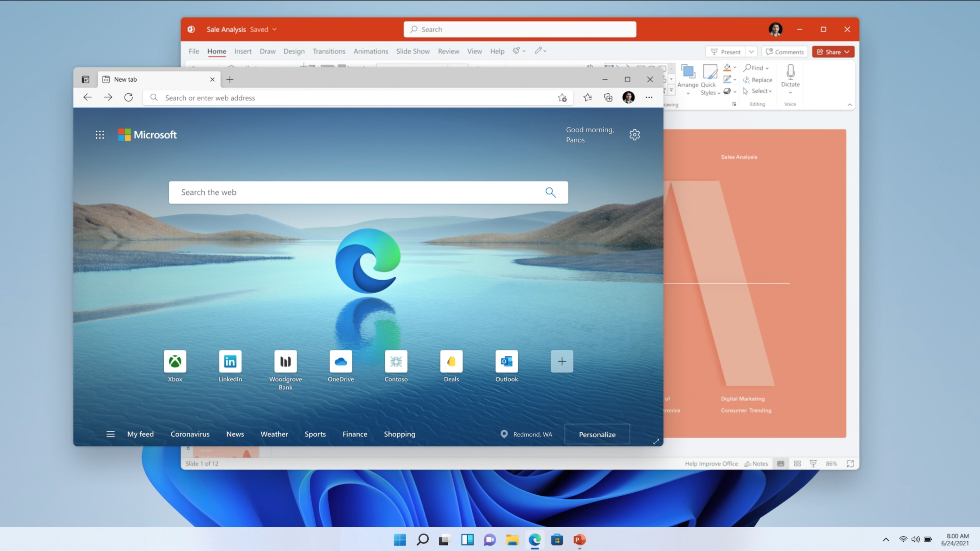
Task: Open the feed hamburger menu
Action: [x=110, y=434]
